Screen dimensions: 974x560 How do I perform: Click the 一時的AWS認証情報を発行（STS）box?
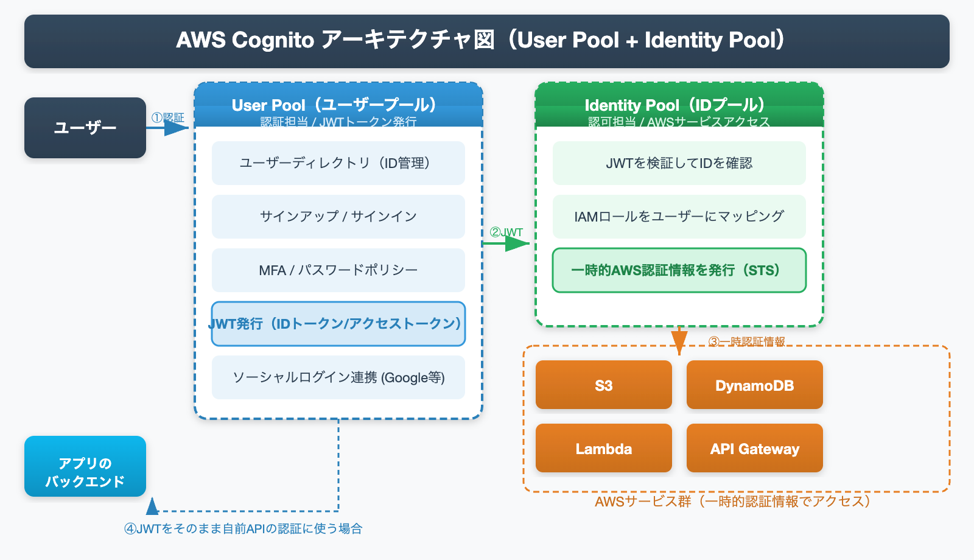[679, 271]
